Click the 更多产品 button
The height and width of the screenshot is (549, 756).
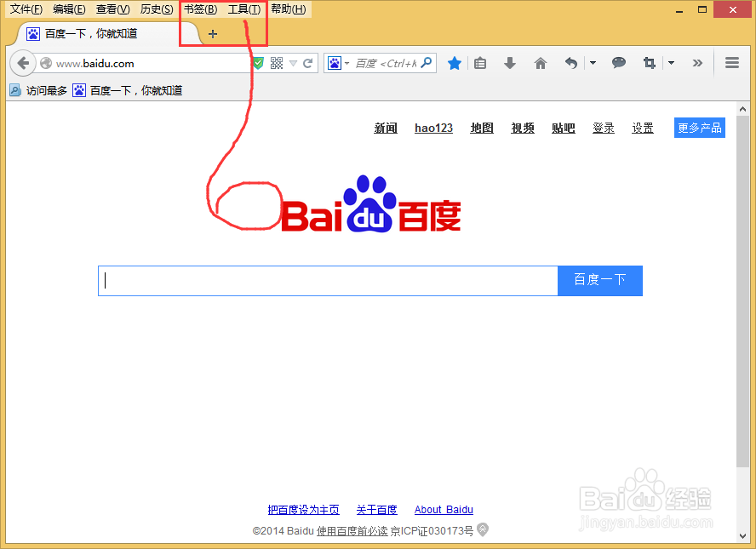[700, 128]
